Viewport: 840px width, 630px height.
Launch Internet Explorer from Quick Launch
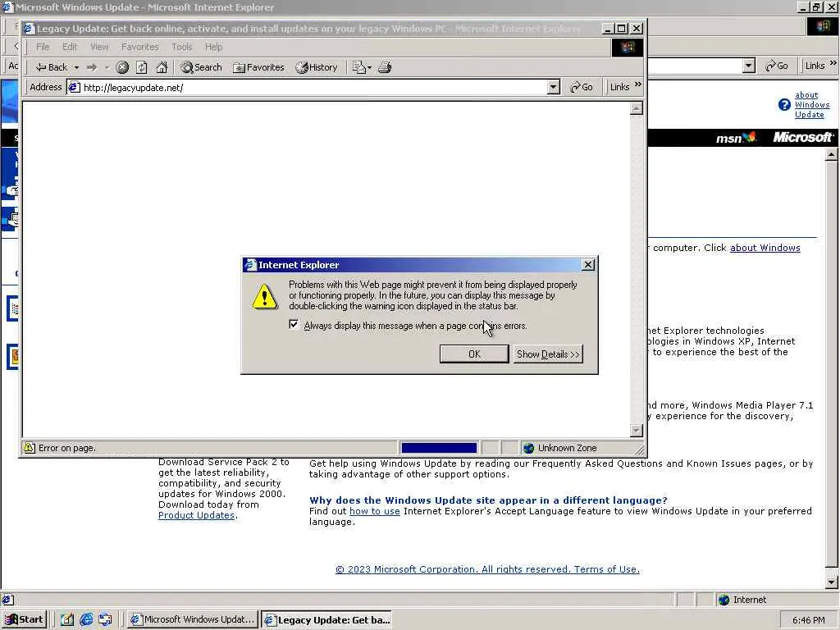point(86,620)
